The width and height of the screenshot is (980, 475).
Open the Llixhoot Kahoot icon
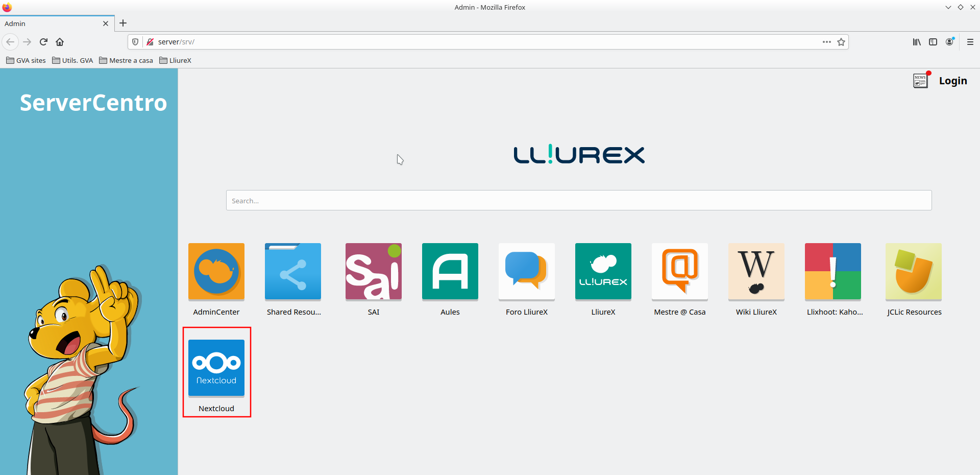pos(832,271)
